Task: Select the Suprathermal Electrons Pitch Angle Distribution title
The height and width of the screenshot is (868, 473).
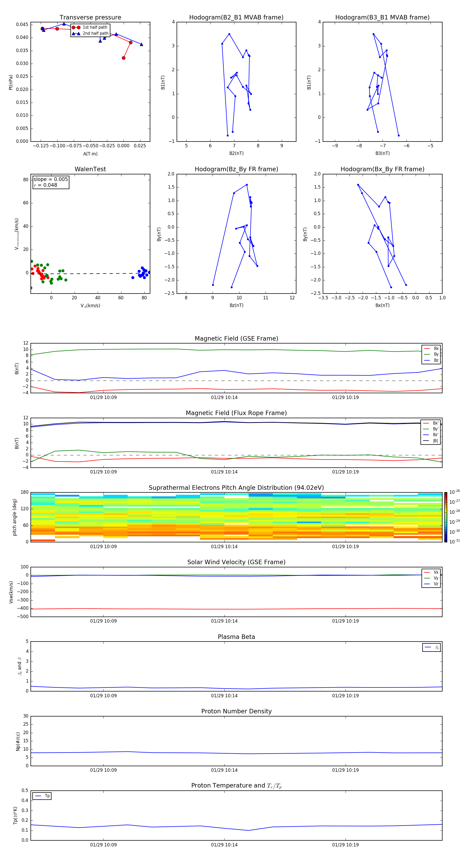Action: [x=236, y=488]
